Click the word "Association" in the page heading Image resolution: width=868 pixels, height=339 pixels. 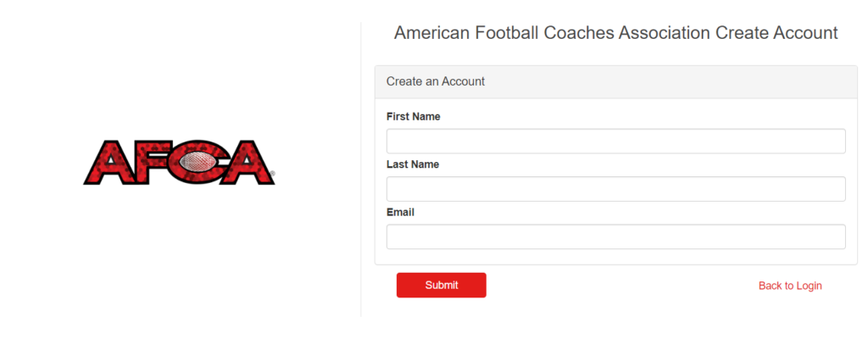[664, 33]
